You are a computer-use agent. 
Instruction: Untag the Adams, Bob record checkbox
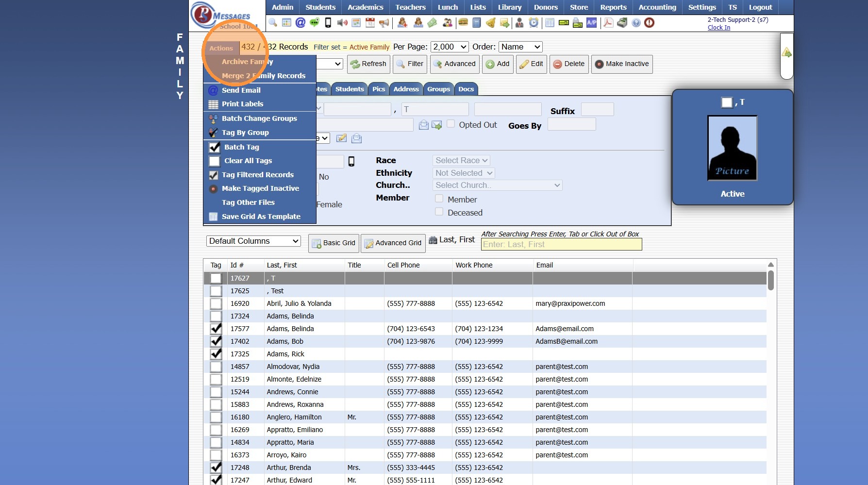[216, 342]
